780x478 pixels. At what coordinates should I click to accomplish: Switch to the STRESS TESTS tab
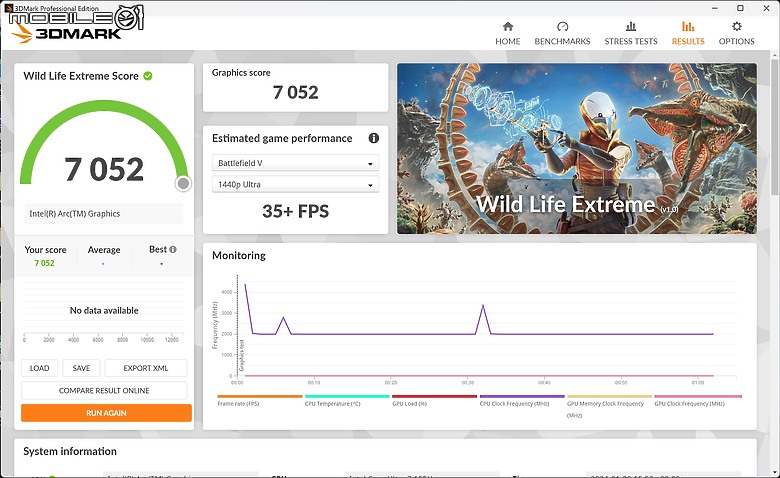click(631, 33)
